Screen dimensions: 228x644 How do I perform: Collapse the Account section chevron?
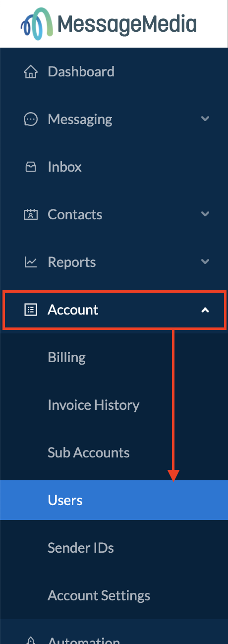205,310
